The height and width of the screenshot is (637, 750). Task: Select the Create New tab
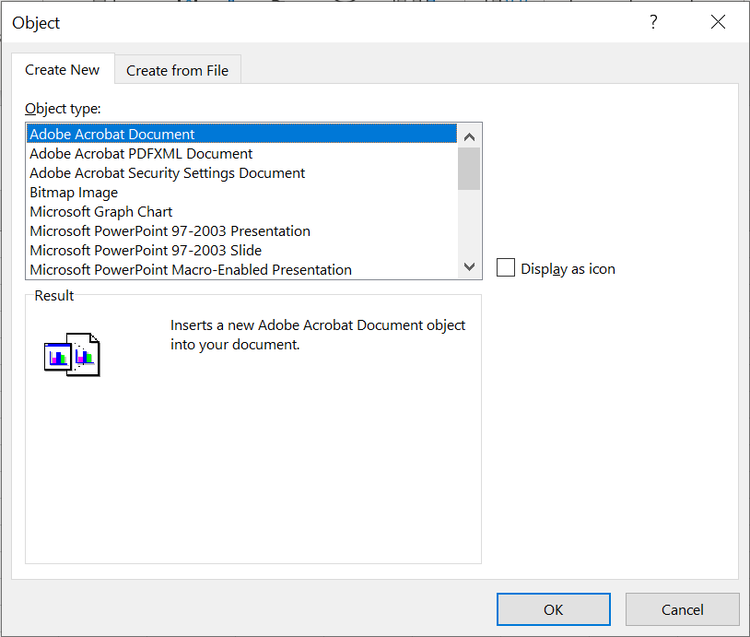pos(62,69)
